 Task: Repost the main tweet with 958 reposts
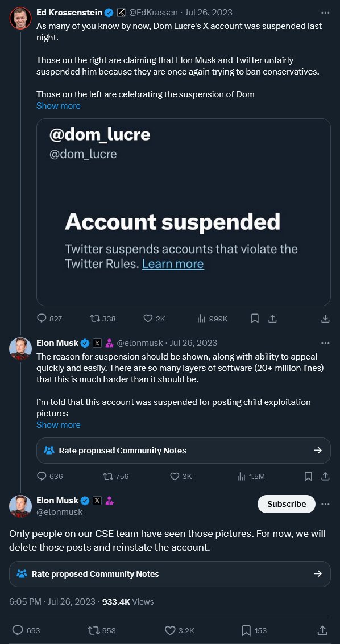[x=102, y=630]
